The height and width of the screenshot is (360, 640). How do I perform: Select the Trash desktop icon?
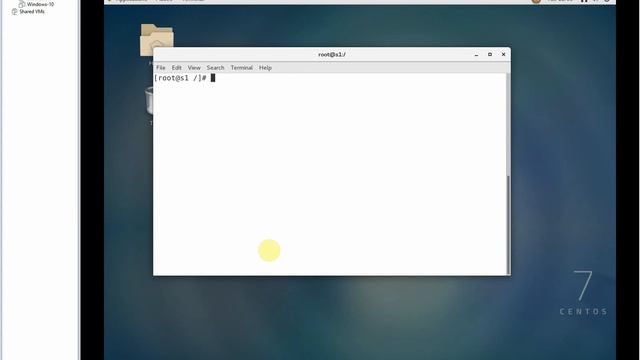[149, 101]
